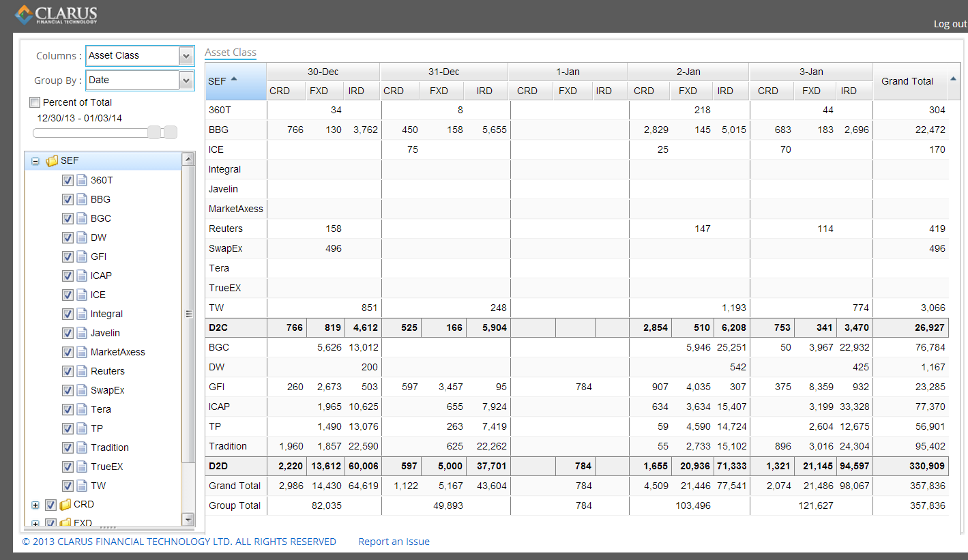The width and height of the screenshot is (968, 560).
Task: Uncheck the 360T checkbox in tree
Action: click(x=68, y=180)
